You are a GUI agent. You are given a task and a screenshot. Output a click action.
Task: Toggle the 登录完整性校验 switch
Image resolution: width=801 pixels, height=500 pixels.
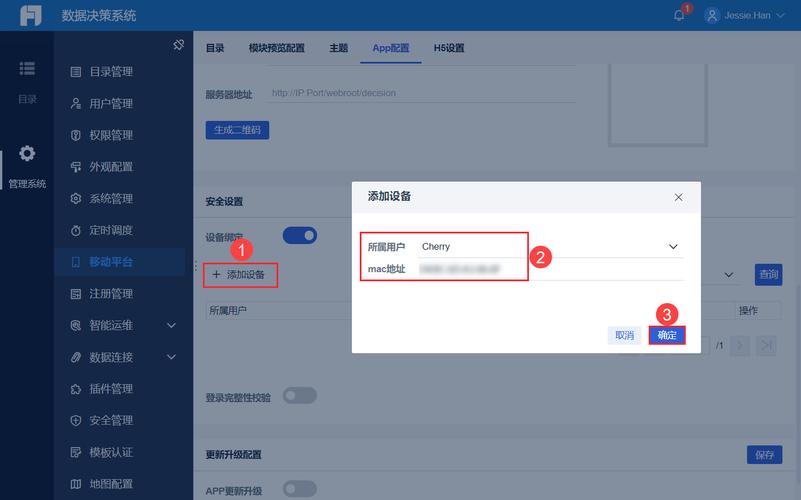point(300,395)
